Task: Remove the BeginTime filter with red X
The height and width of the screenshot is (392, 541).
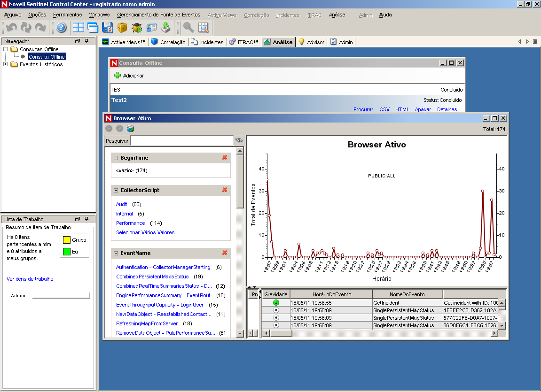Action: pos(225,158)
